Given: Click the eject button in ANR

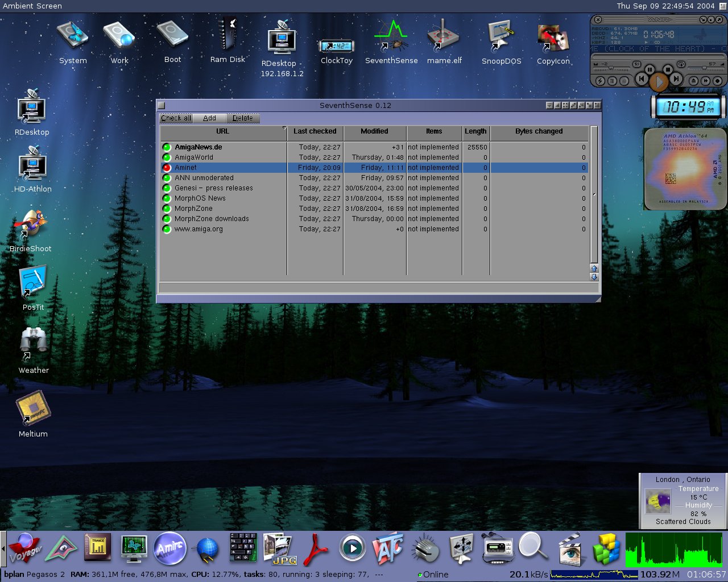Looking at the screenshot, I should (693, 81).
